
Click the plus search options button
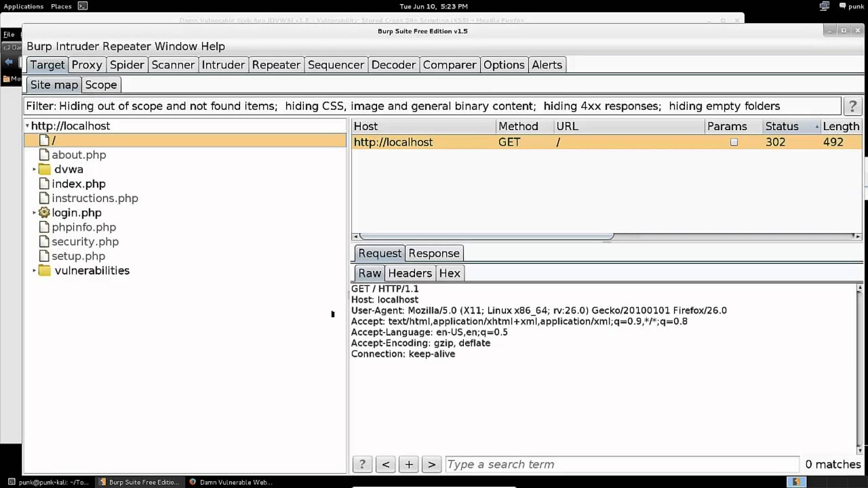409,464
